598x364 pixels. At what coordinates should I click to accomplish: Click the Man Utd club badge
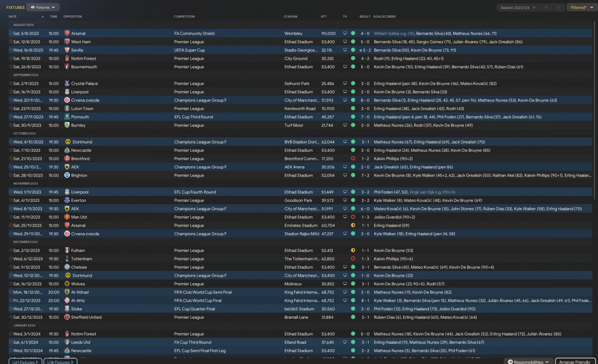[67, 217]
